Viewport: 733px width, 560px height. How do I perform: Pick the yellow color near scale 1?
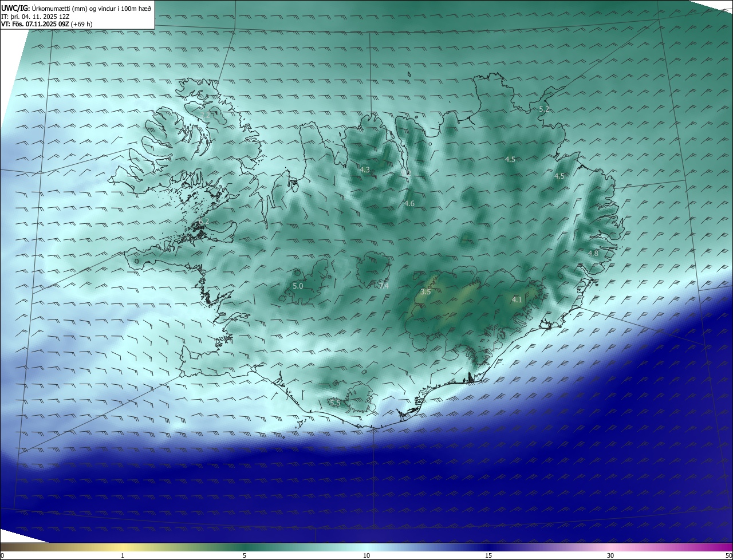[x=123, y=547]
